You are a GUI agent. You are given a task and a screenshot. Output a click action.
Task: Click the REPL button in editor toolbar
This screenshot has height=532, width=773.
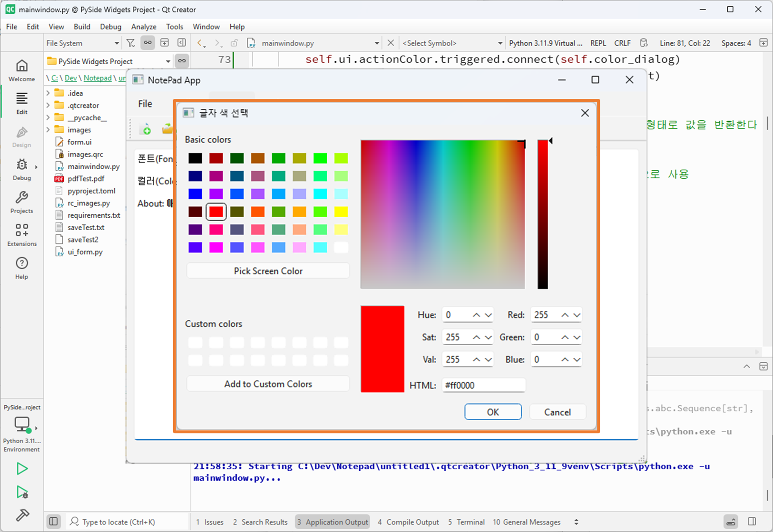(x=598, y=43)
